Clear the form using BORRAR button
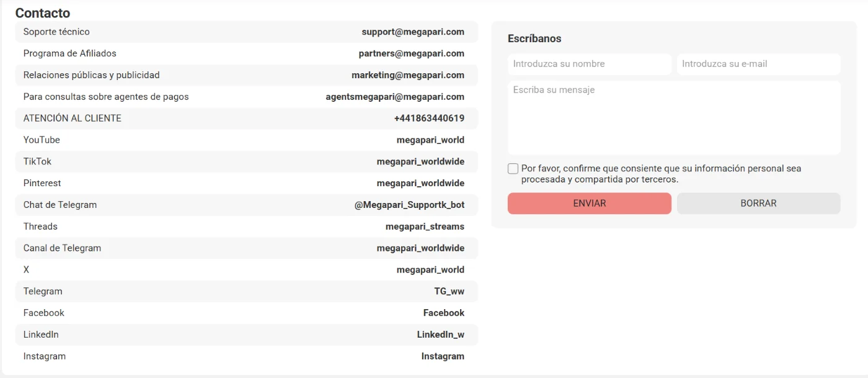Image resolution: width=868 pixels, height=378 pixels. (x=759, y=204)
